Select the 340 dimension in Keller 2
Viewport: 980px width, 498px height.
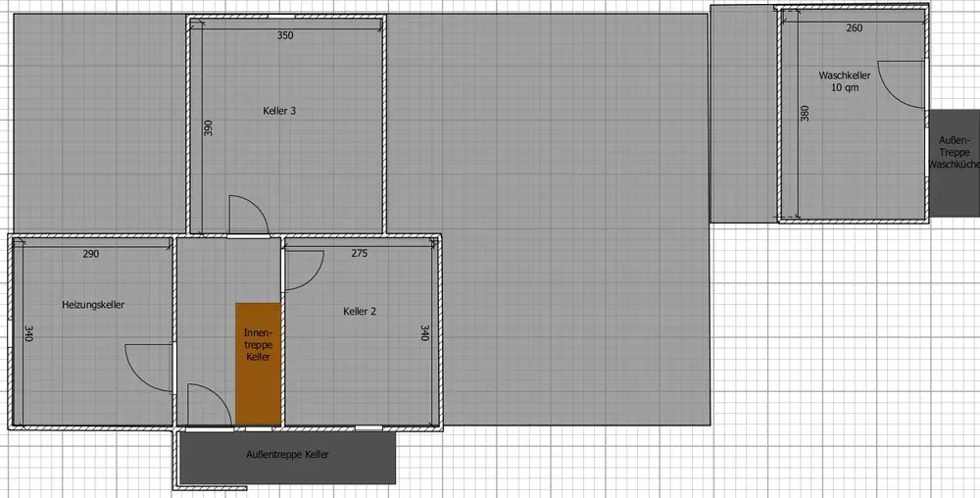[424, 334]
